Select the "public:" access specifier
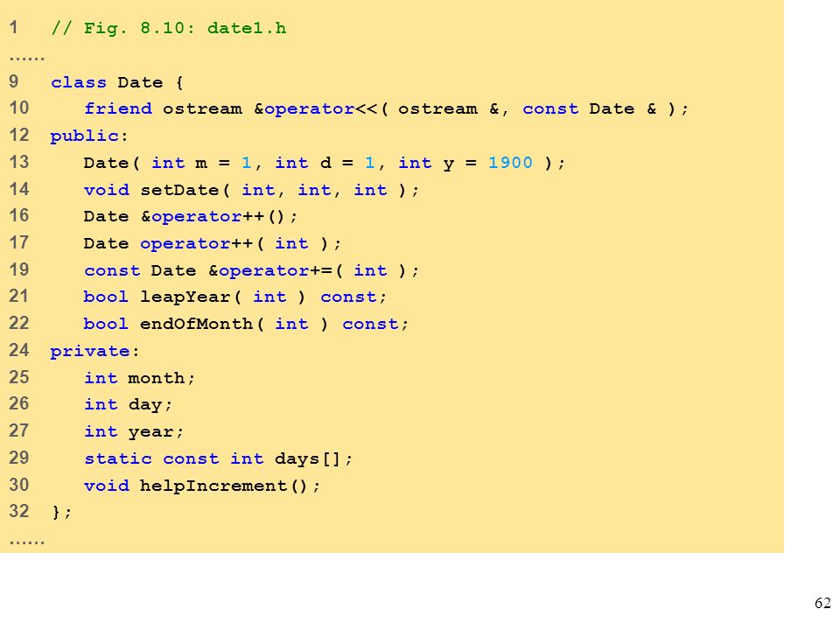840x630 pixels. coord(89,136)
